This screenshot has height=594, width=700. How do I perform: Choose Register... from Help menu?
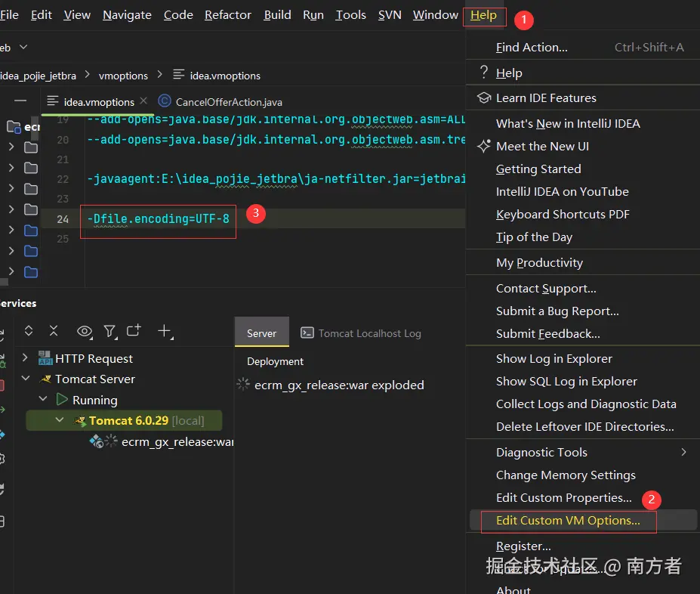click(583, 546)
